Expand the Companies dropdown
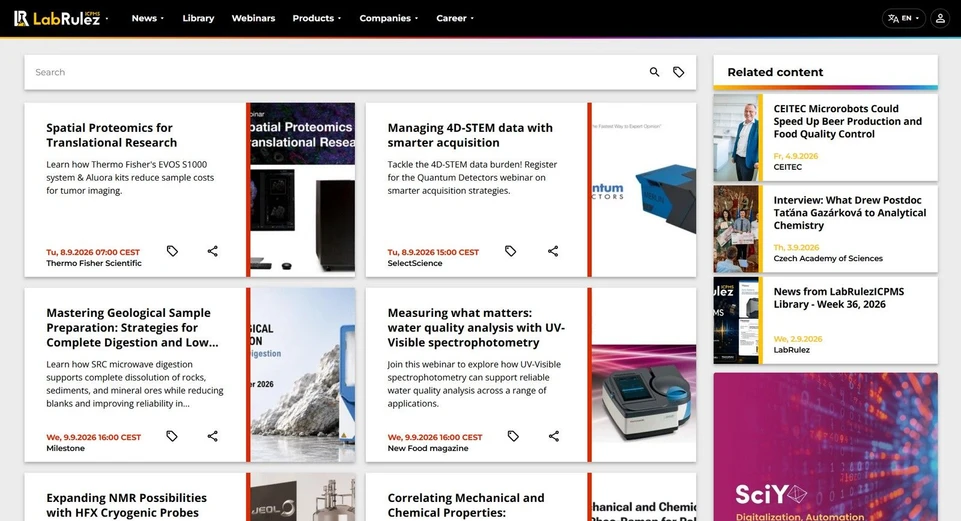 click(389, 18)
